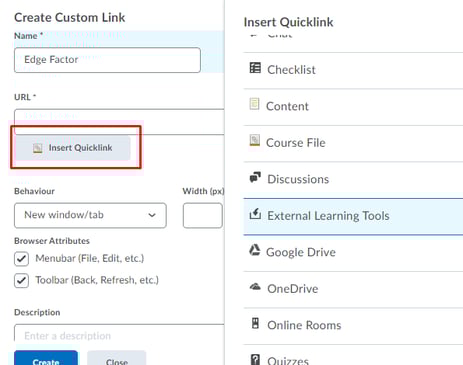
Task: Click the Discussions speech bubbles icon
Action: tap(255, 177)
